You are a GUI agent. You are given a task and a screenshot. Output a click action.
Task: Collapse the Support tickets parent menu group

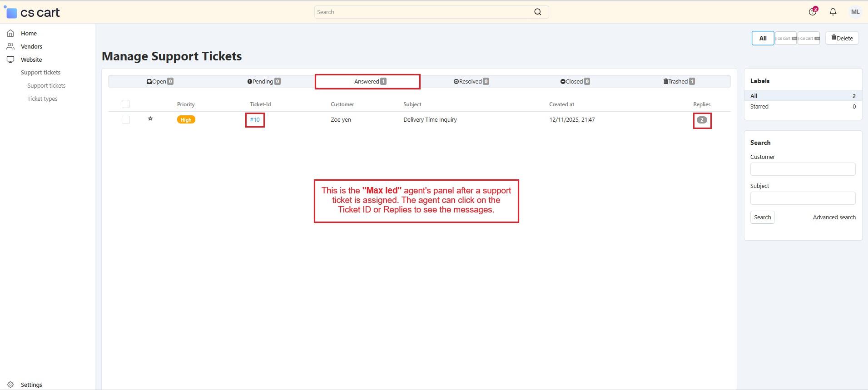pyautogui.click(x=40, y=73)
